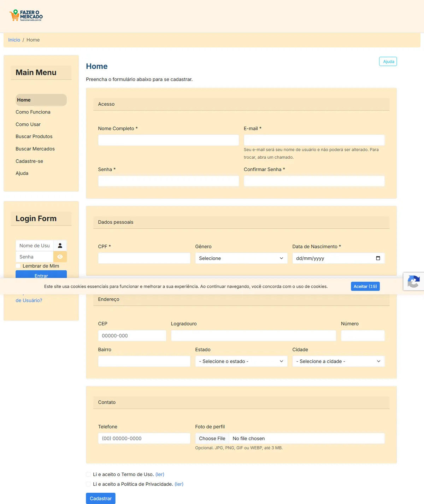The width and height of the screenshot is (424, 504).
Task: Open the calendar picker icon for Data de Nascimento
Action: (378, 258)
